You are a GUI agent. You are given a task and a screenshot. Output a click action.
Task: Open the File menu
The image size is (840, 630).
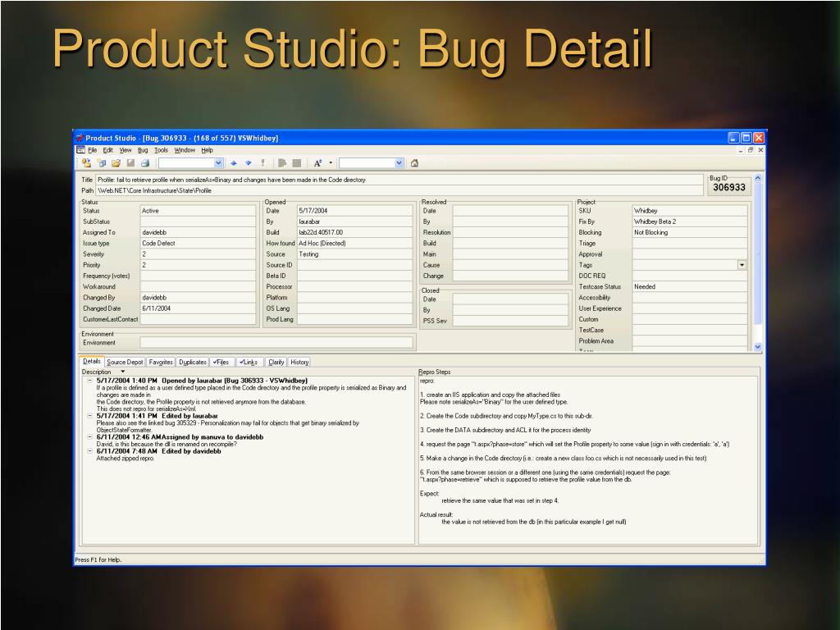(x=92, y=150)
